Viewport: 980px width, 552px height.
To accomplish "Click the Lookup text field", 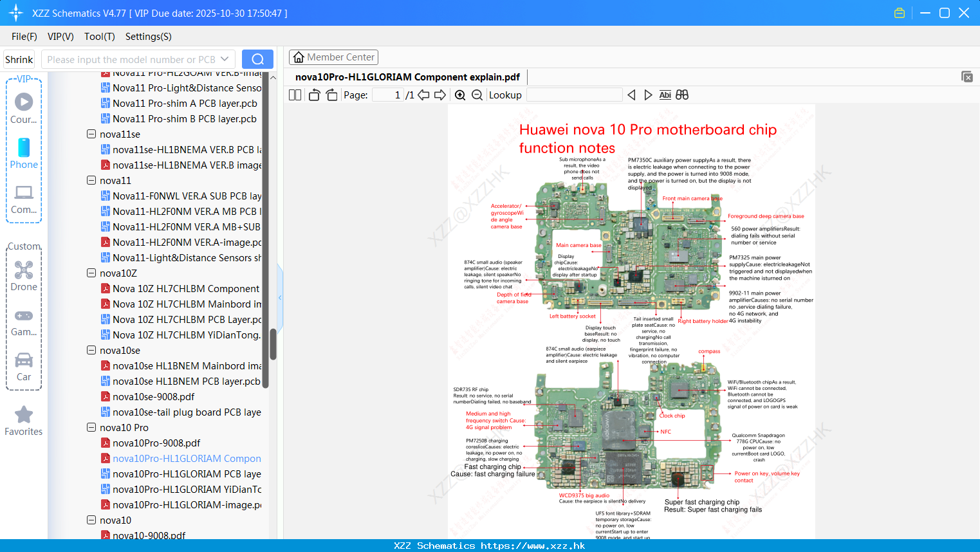I will point(574,95).
